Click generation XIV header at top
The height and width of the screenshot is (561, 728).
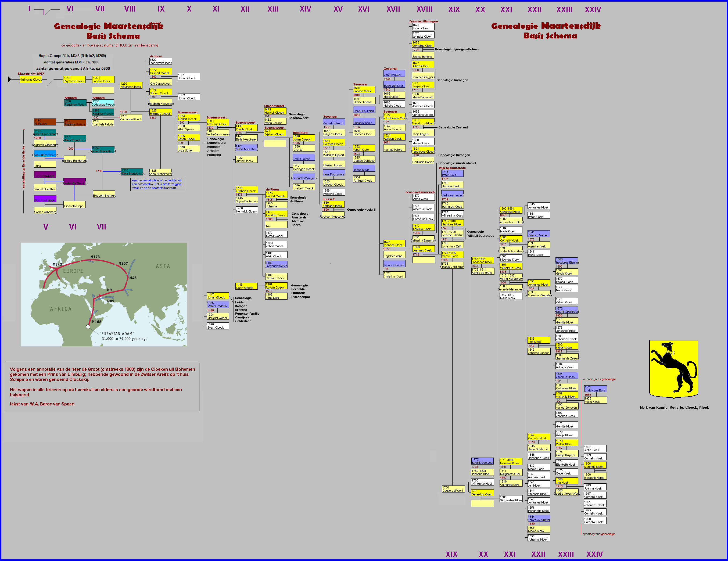(x=305, y=9)
